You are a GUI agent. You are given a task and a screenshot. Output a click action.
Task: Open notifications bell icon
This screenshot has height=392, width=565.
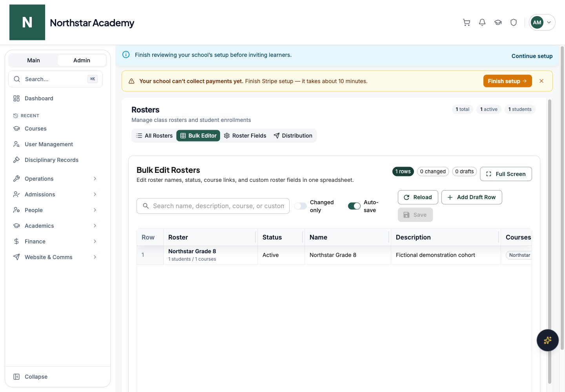point(482,22)
